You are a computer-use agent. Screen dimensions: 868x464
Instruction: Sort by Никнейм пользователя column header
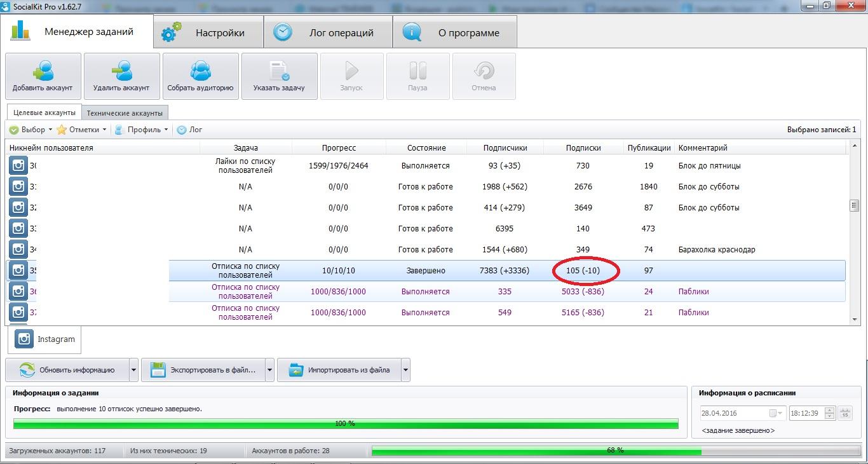coord(104,148)
